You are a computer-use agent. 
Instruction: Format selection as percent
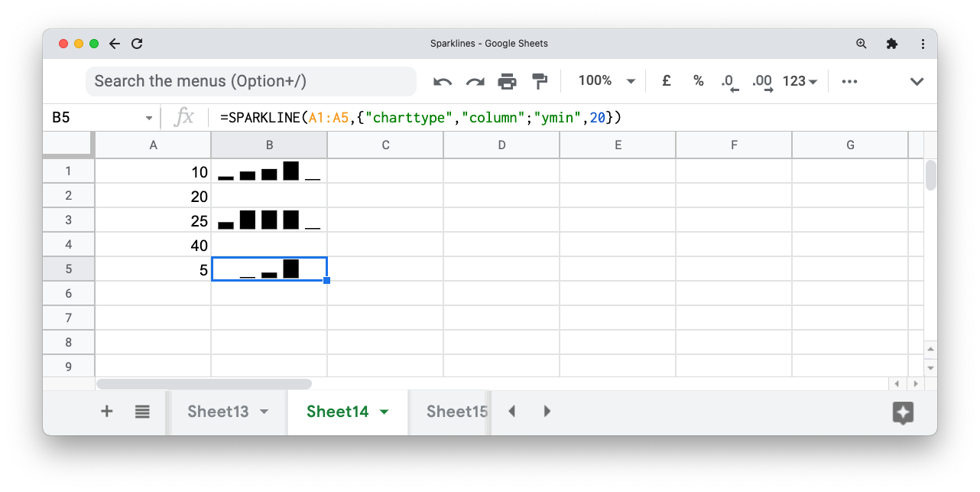coord(698,80)
